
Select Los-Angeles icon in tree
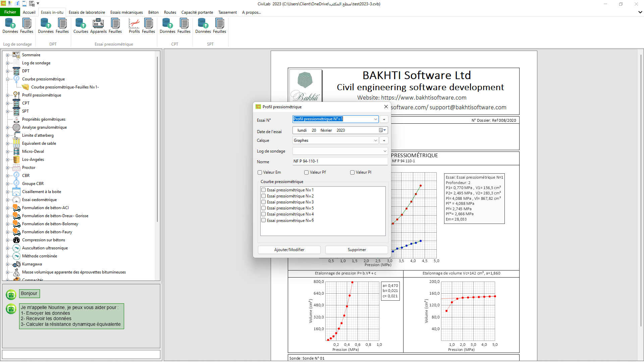tap(16, 160)
